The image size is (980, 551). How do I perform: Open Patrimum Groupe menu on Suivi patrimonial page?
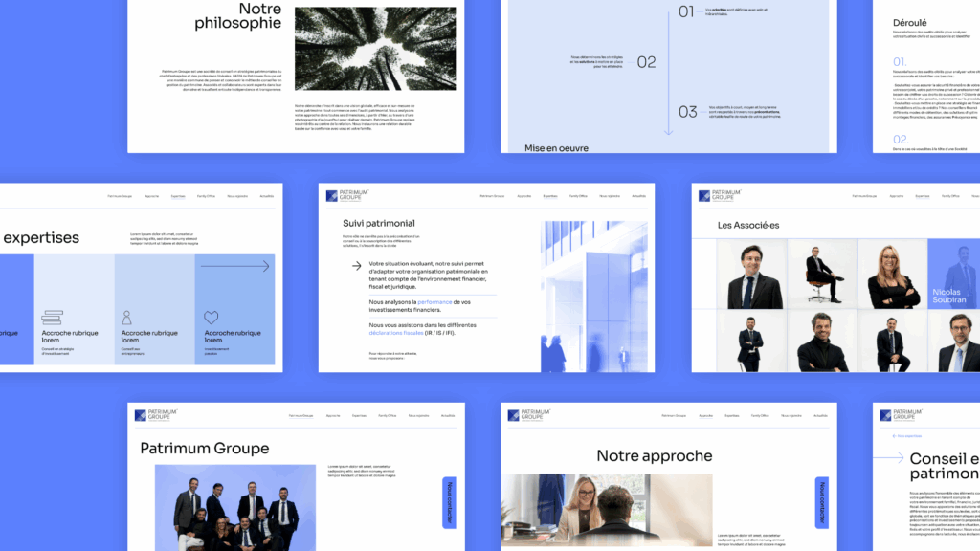pyautogui.click(x=492, y=196)
